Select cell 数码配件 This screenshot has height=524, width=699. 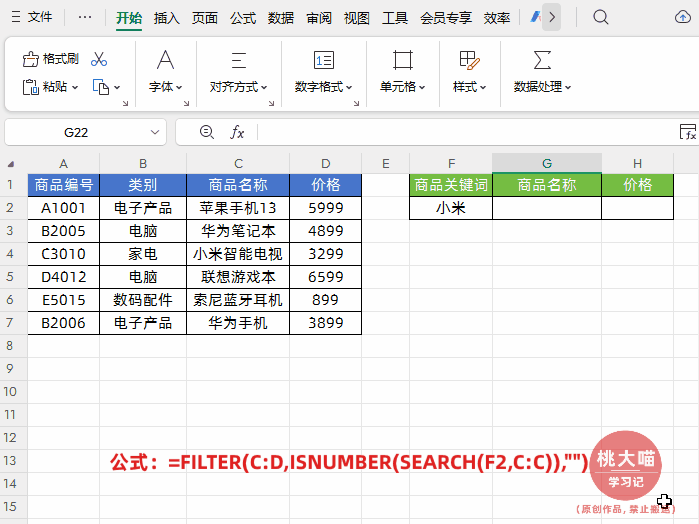click(x=143, y=300)
